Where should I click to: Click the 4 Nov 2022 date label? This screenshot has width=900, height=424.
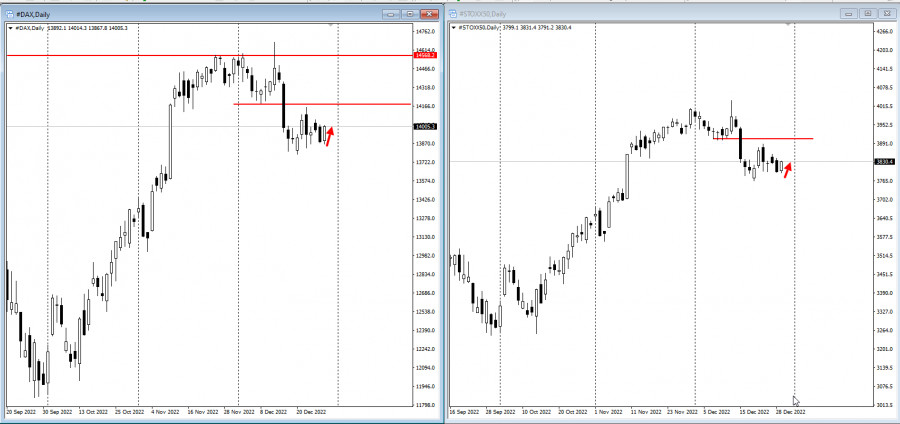click(x=165, y=412)
